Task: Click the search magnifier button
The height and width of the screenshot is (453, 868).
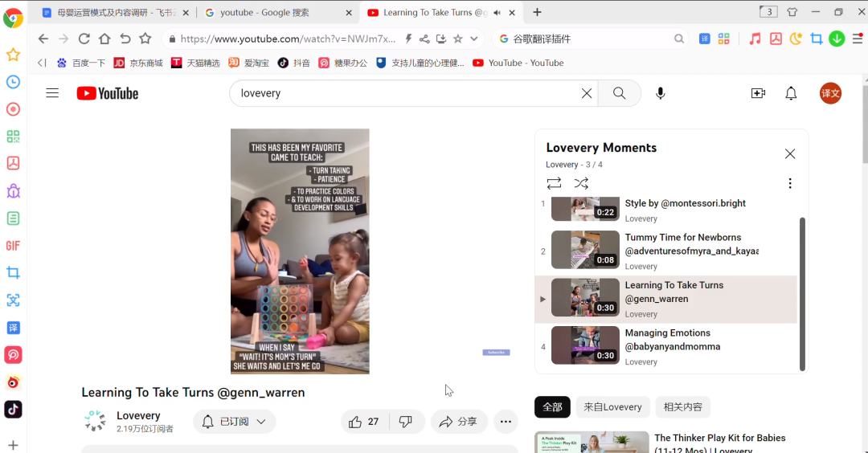Action: coord(620,93)
